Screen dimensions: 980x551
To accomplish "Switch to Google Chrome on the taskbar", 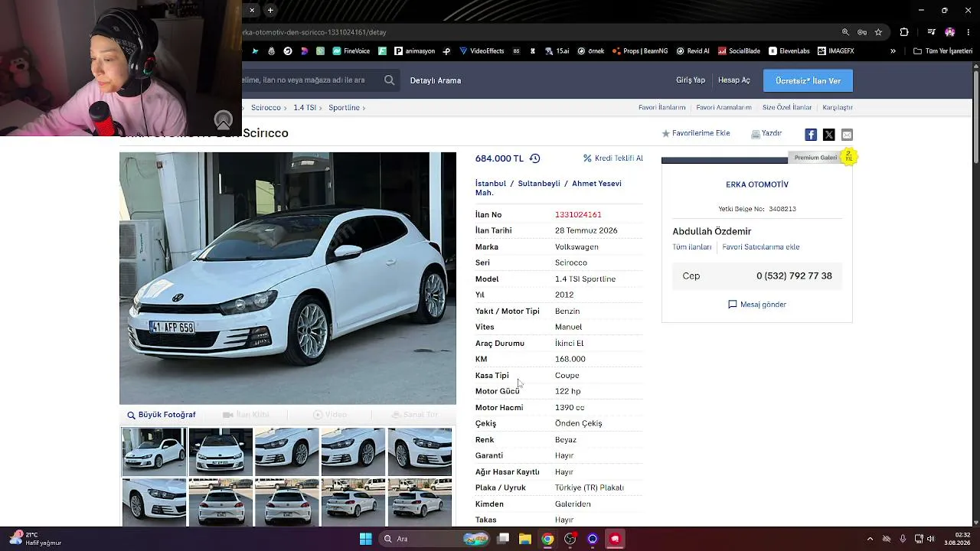I will [x=547, y=539].
